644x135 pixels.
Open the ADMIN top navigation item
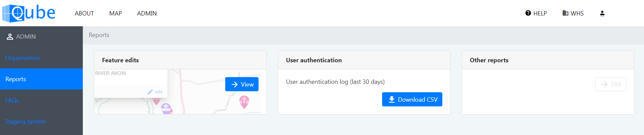(147, 13)
